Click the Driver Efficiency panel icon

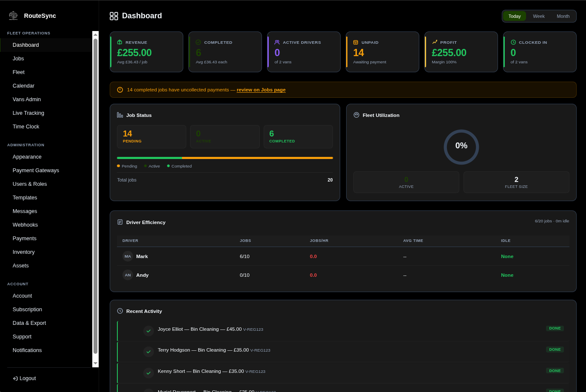point(120,222)
